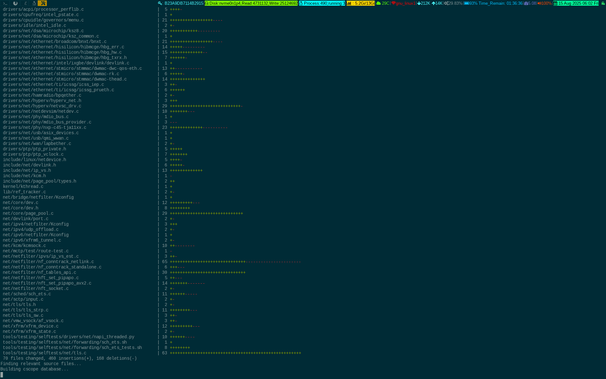Select the highlighted orange workspace icon
This screenshot has height=379, width=606.
42,3
